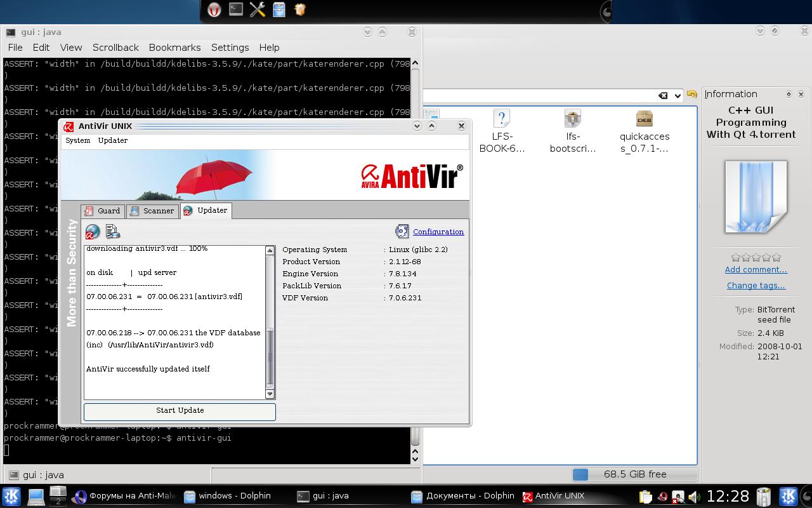Open the package box launcher in the top panel
This screenshot has height=508, width=812.
(300, 10)
